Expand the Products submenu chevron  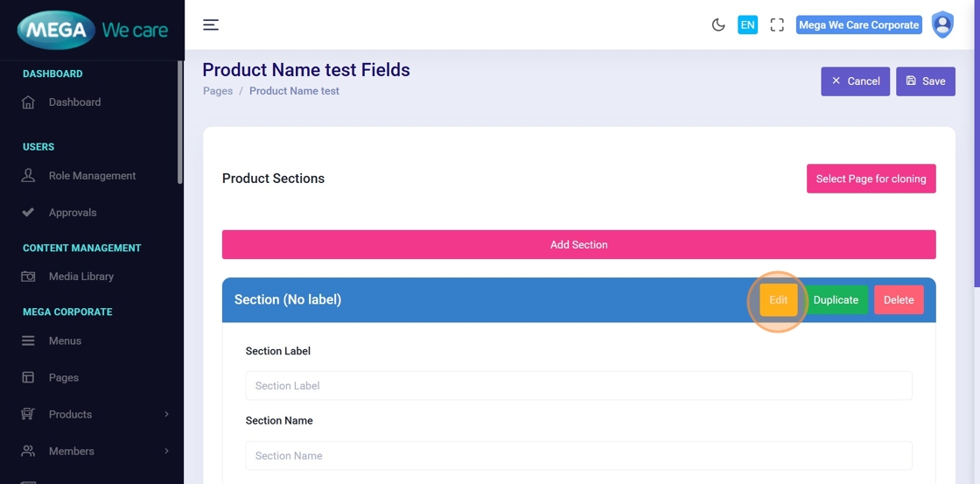click(166, 415)
